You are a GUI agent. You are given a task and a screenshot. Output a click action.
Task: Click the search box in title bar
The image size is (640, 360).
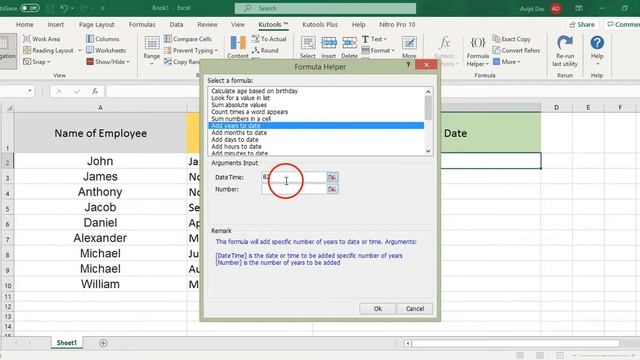(x=325, y=8)
